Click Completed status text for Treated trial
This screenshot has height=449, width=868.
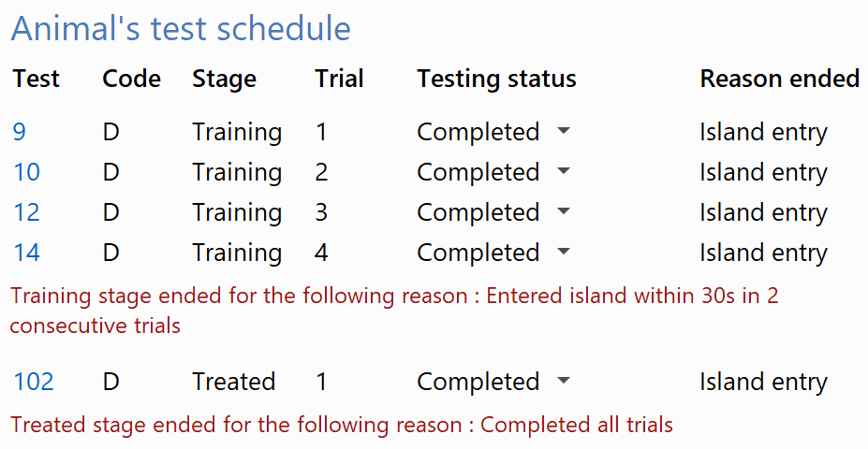(x=478, y=382)
